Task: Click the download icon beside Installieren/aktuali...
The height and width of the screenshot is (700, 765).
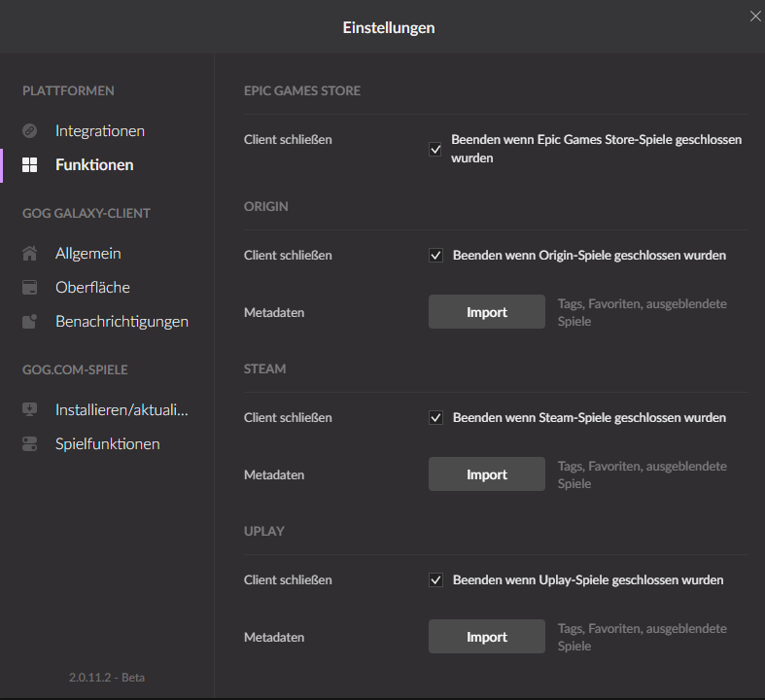Action: click(x=30, y=409)
